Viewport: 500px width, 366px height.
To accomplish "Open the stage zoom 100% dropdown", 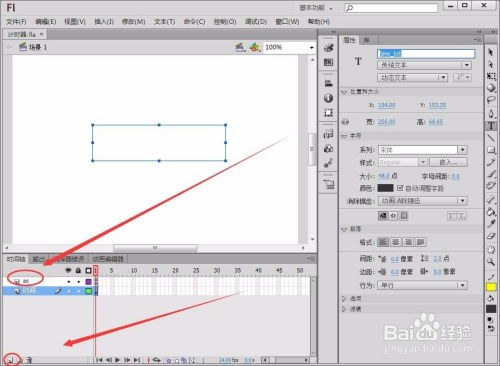I will pos(312,47).
